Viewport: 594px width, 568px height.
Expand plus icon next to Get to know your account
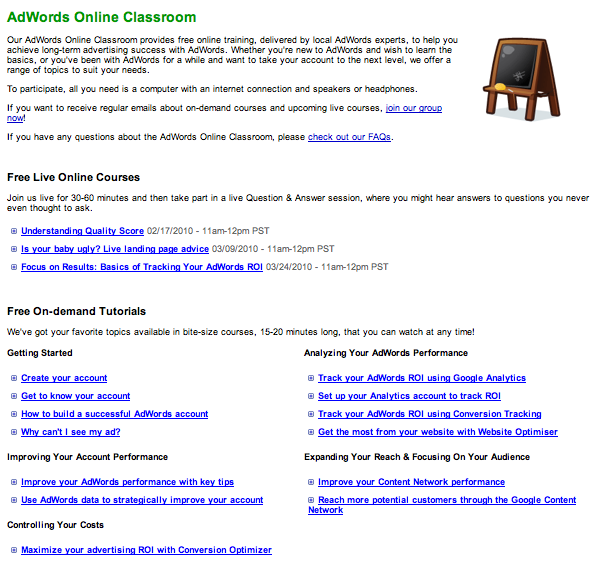(x=14, y=396)
